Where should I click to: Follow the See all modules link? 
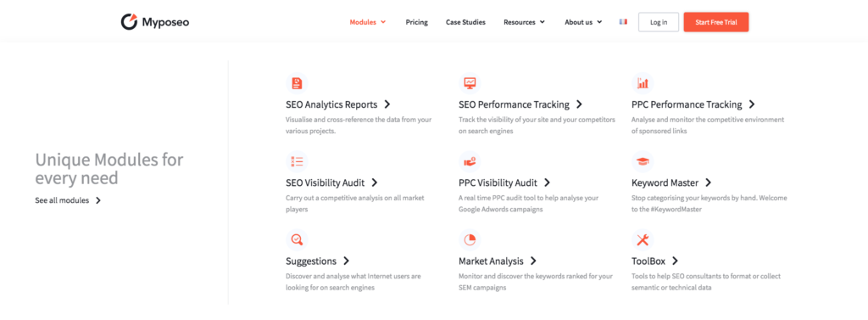(68, 201)
